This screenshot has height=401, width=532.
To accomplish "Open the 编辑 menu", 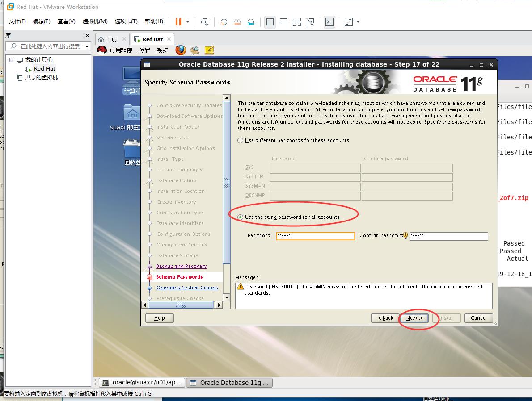I will click(42, 21).
